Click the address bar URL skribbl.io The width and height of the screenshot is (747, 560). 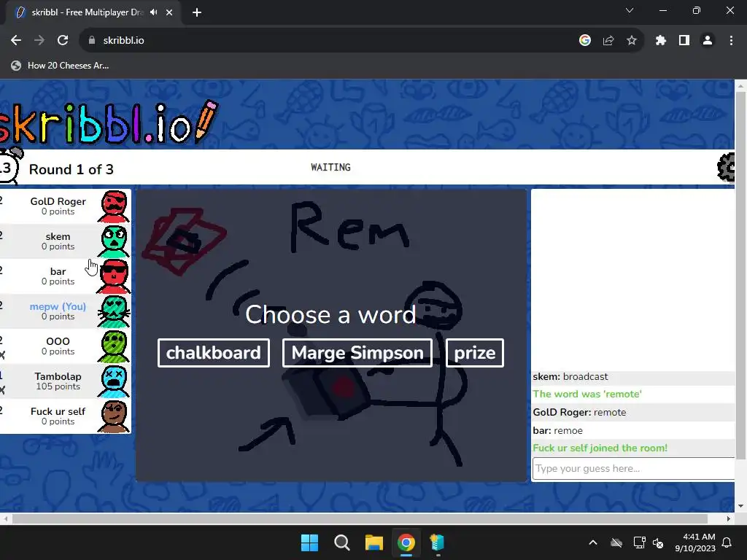124,41
